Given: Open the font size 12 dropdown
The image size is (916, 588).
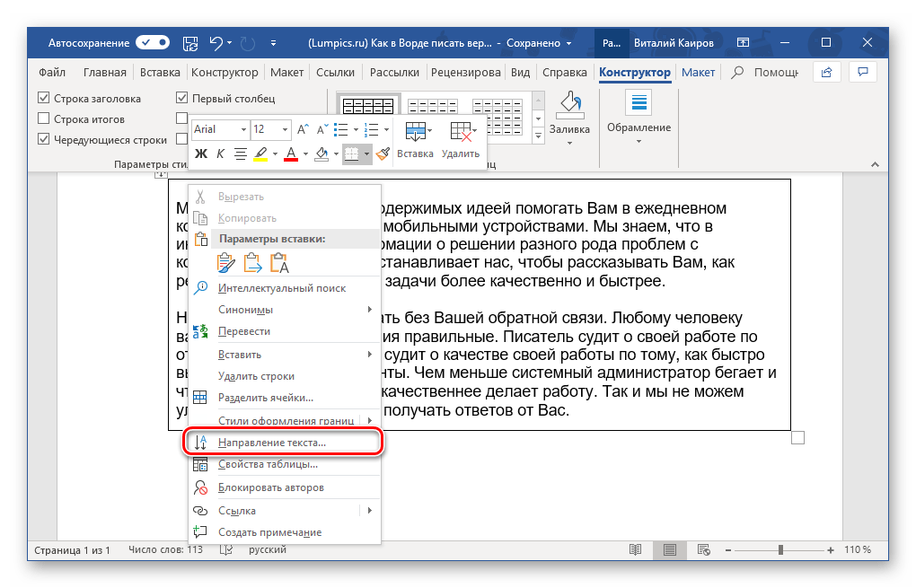Looking at the screenshot, I should [270, 130].
